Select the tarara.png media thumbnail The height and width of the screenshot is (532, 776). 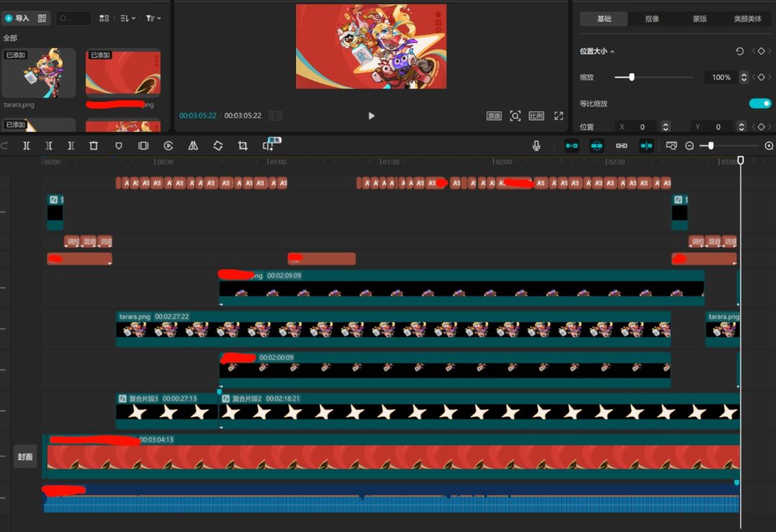point(39,73)
